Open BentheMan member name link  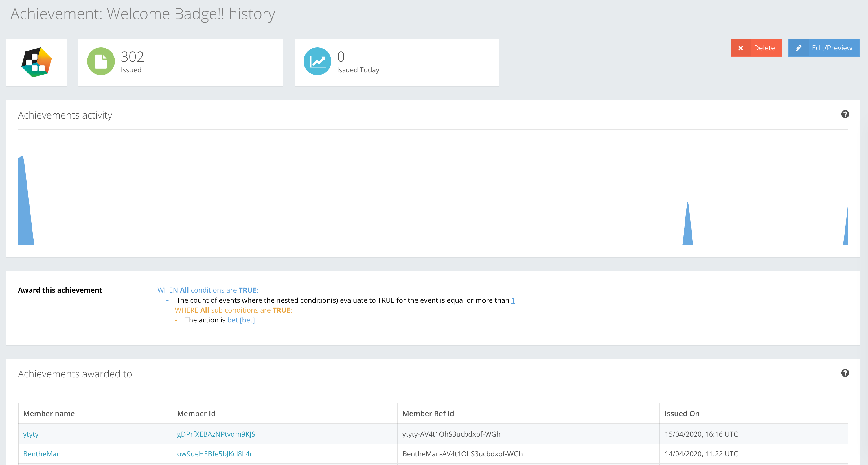(42, 453)
